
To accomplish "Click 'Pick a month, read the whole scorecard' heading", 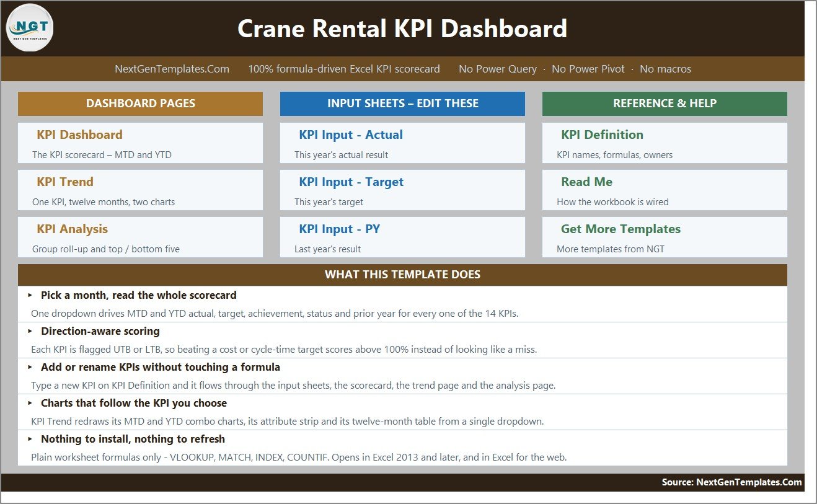I will point(139,295).
